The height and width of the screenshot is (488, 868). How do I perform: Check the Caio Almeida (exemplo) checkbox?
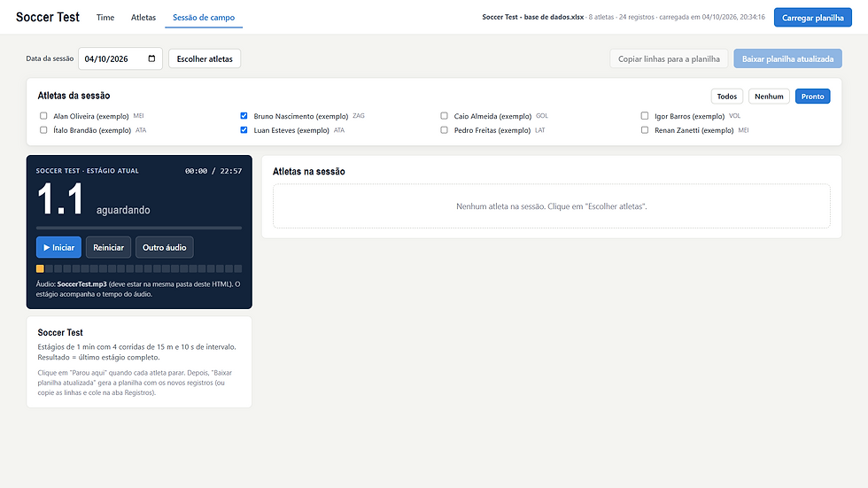(x=444, y=116)
